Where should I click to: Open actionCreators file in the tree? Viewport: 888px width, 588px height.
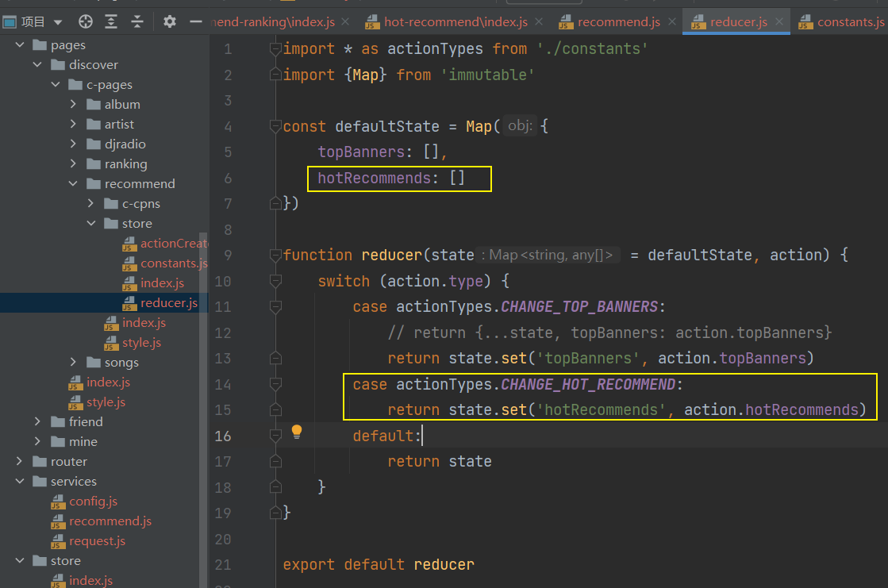click(x=173, y=243)
